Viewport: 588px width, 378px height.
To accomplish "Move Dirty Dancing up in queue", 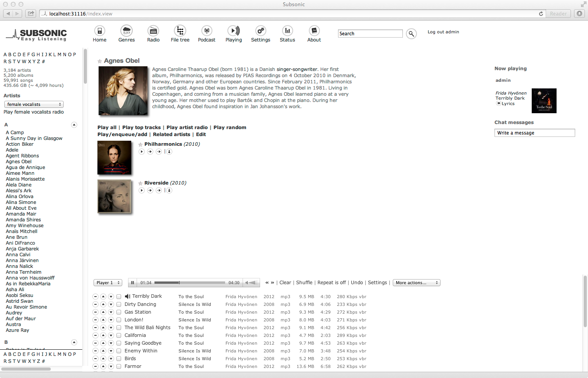I will coord(103,304).
